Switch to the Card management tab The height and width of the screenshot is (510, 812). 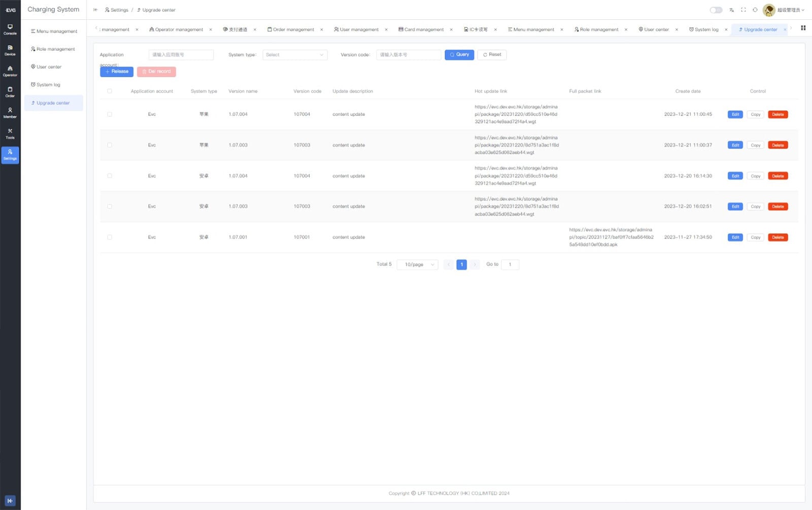tap(421, 29)
